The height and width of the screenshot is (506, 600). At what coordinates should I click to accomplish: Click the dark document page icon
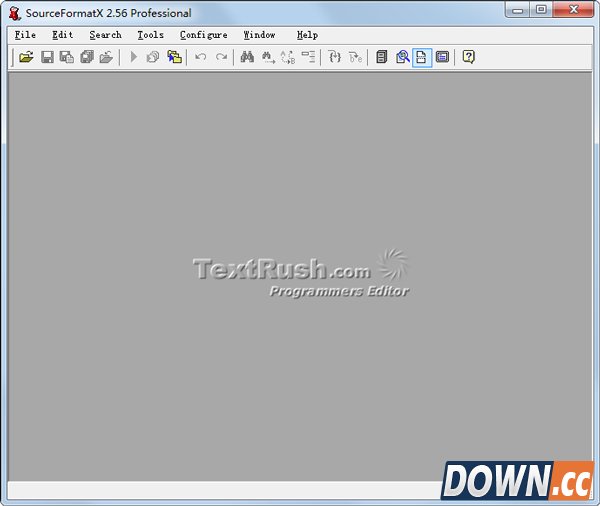pos(382,57)
